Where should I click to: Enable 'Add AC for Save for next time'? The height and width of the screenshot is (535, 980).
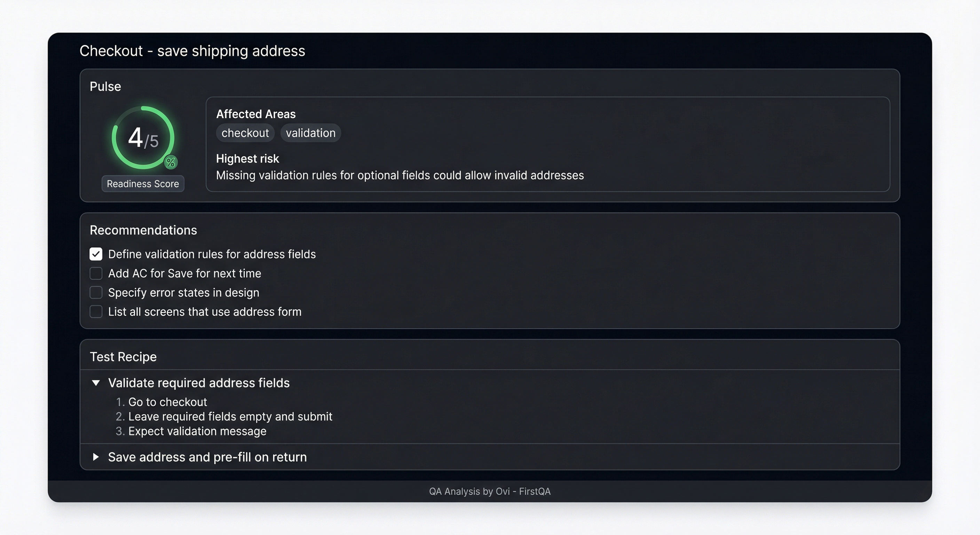pyautogui.click(x=96, y=273)
